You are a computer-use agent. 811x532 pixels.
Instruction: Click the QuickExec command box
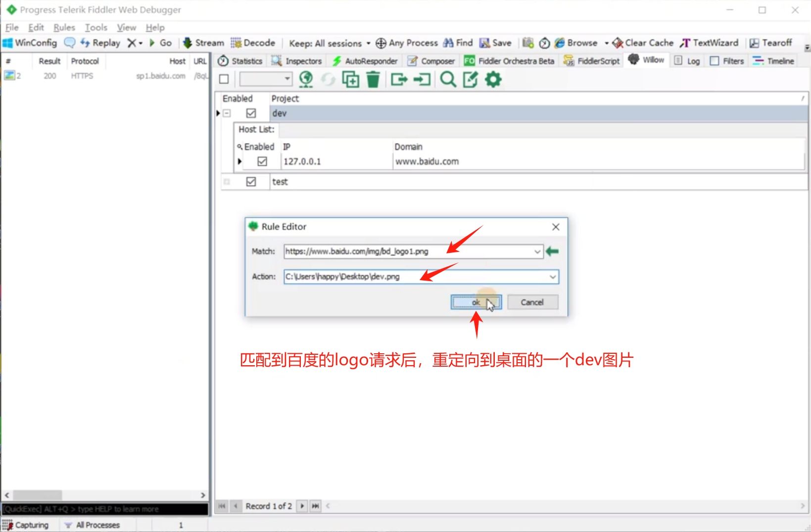(105, 509)
